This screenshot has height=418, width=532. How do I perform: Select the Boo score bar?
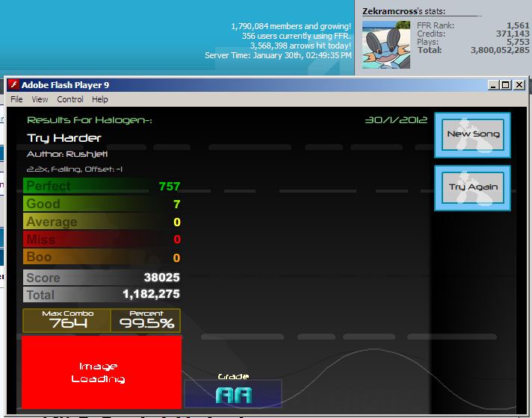(102, 257)
